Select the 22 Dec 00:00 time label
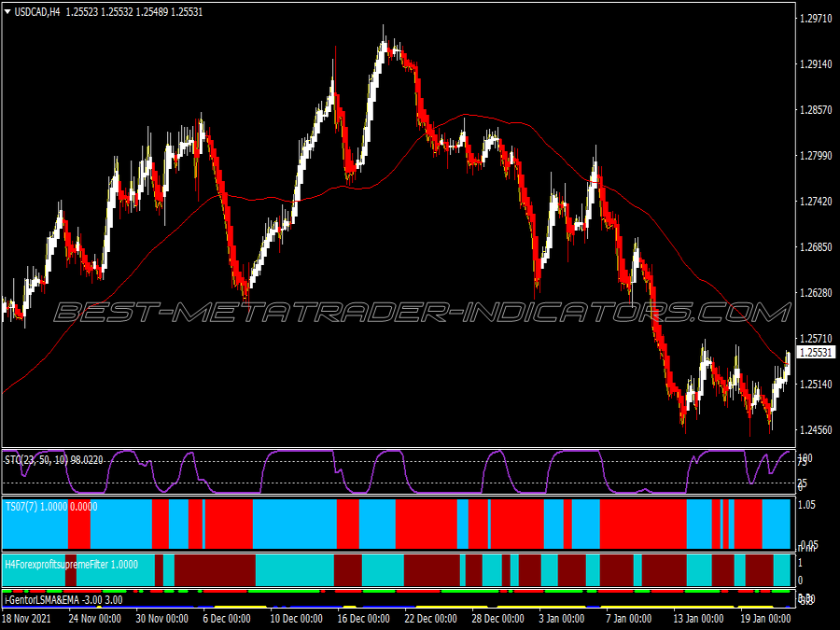This screenshot has height=630, width=840. (x=430, y=619)
